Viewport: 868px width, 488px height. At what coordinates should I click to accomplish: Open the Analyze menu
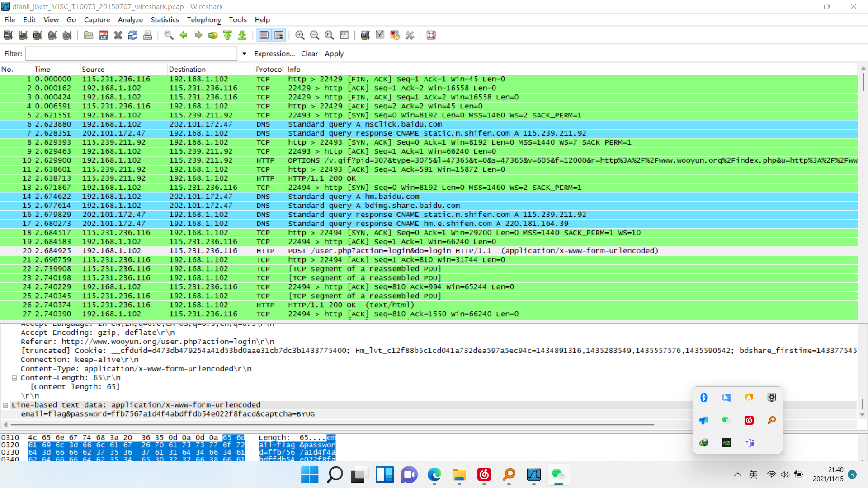tap(130, 20)
